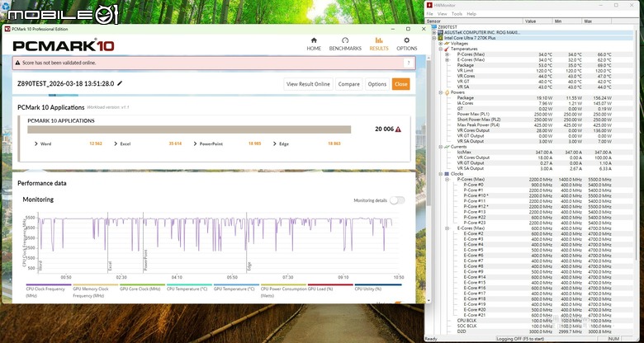Click the Edge marker in monitoring chart
The height and width of the screenshot is (343, 644).
pyautogui.click(x=249, y=265)
